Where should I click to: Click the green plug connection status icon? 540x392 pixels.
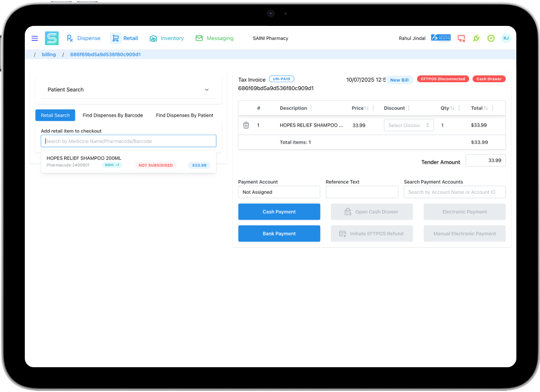click(x=476, y=38)
